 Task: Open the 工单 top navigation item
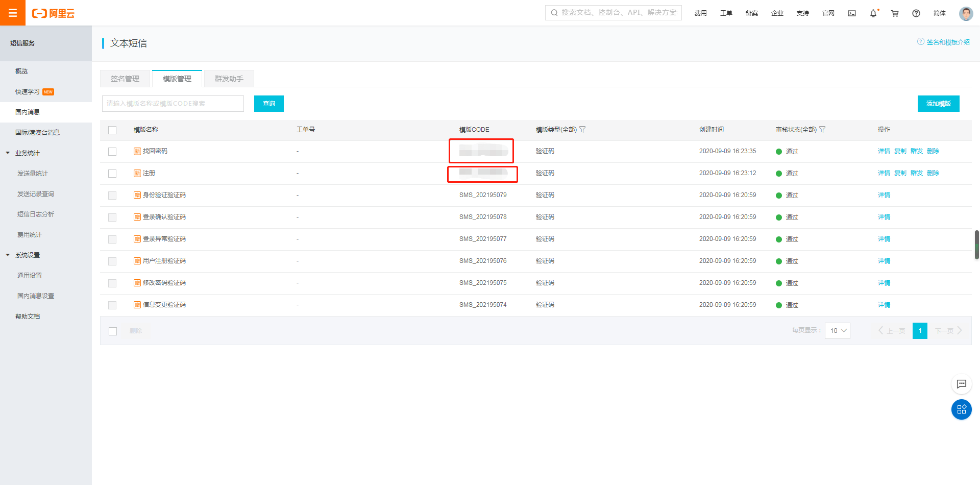coord(726,13)
